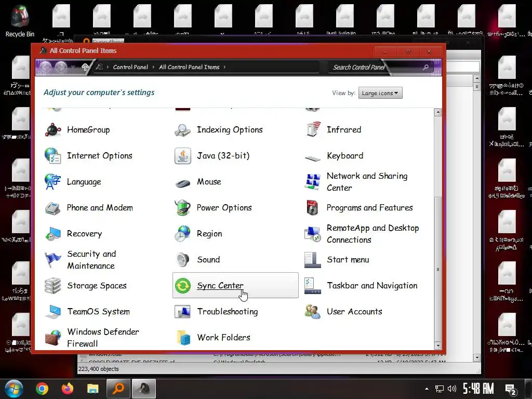Image resolution: width=532 pixels, height=399 pixels.
Task: Open the Power Options battery icon
Action: tap(183, 208)
